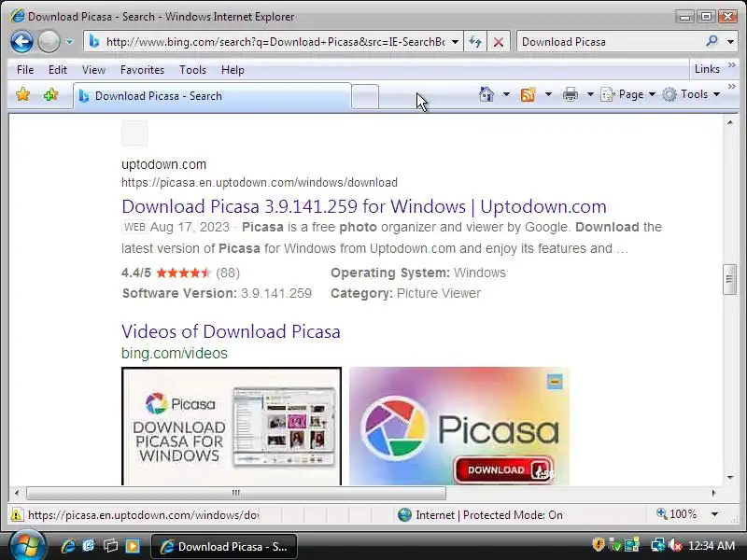Open Download Picasa For Windows video thumbnail
The width and height of the screenshot is (747, 560).
tap(232, 427)
